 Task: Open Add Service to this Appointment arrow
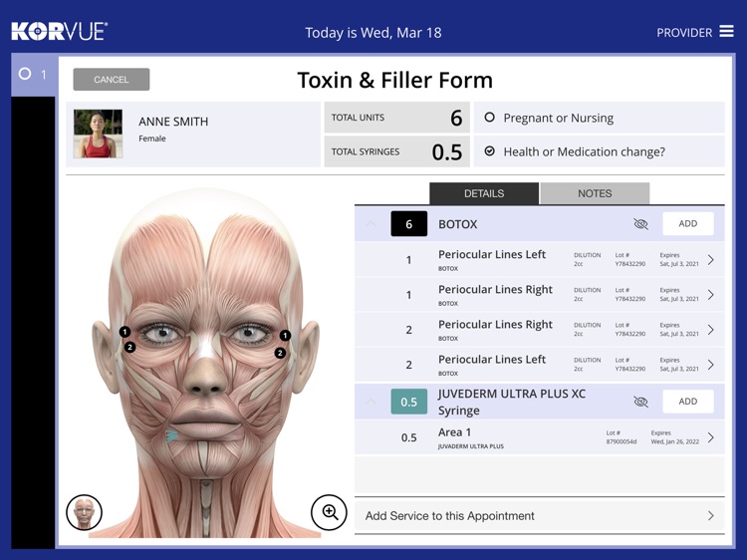pos(711,516)
